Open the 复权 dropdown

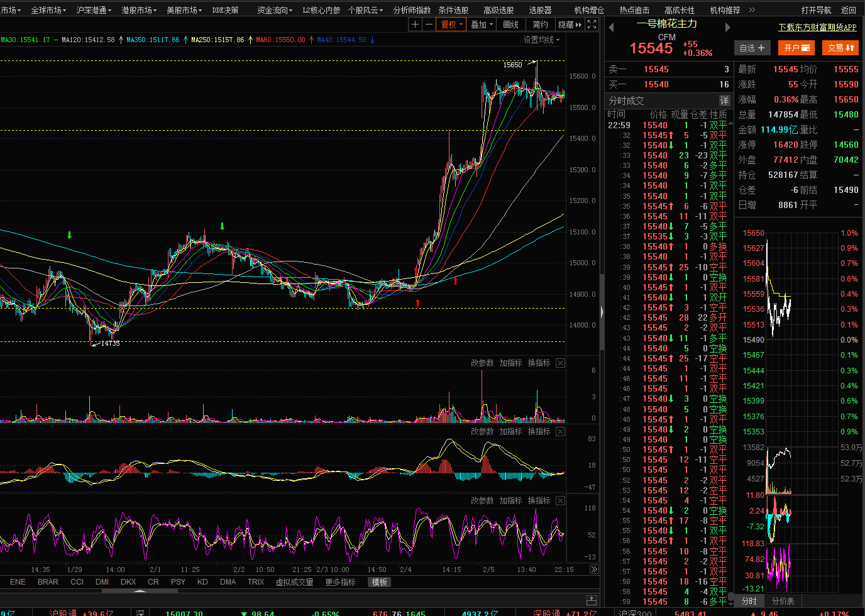[x=451, y=25]
